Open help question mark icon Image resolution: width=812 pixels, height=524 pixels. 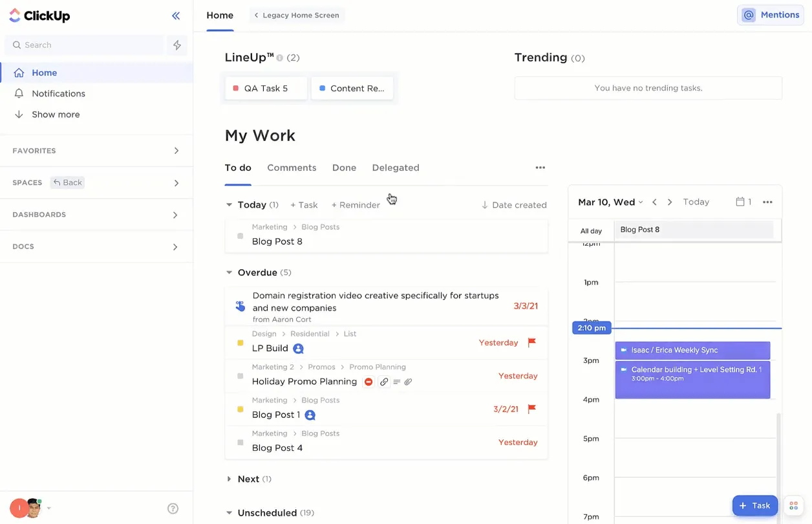[x=173, y=508]
